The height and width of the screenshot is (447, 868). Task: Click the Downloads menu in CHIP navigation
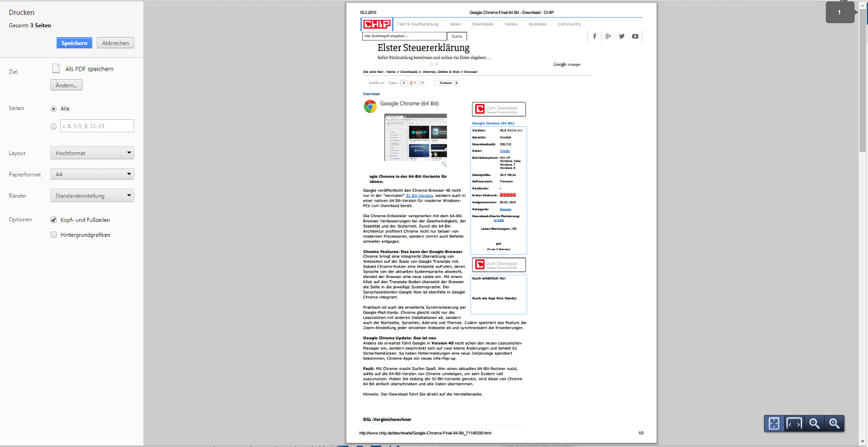tap(482, 24)
